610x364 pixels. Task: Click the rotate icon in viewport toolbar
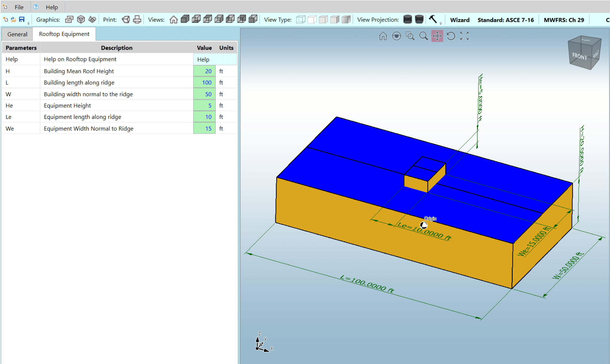click(451, 36)
